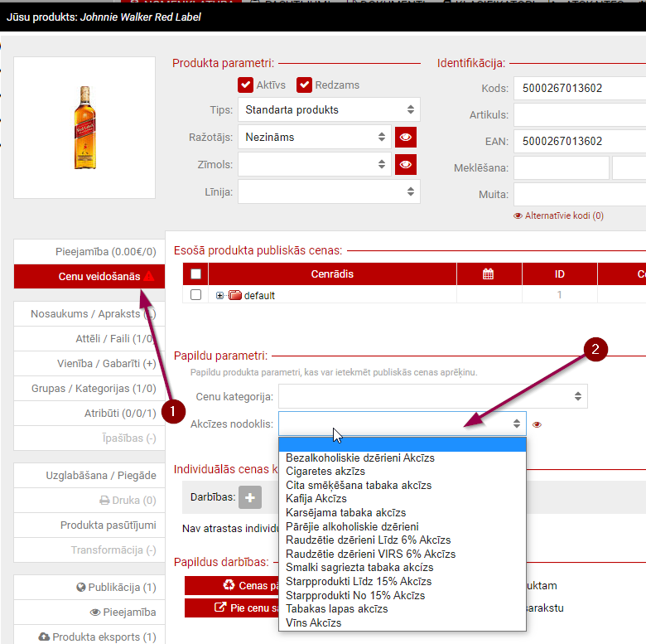646x644 pixels.
Task: Open the Tips dropdown showing Standarta produkts
Action: [x=329, y=109]
